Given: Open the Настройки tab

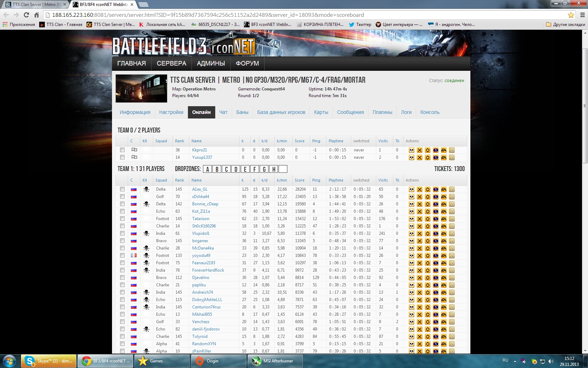Looking at the screenshot, I should (x=171, y=112).
